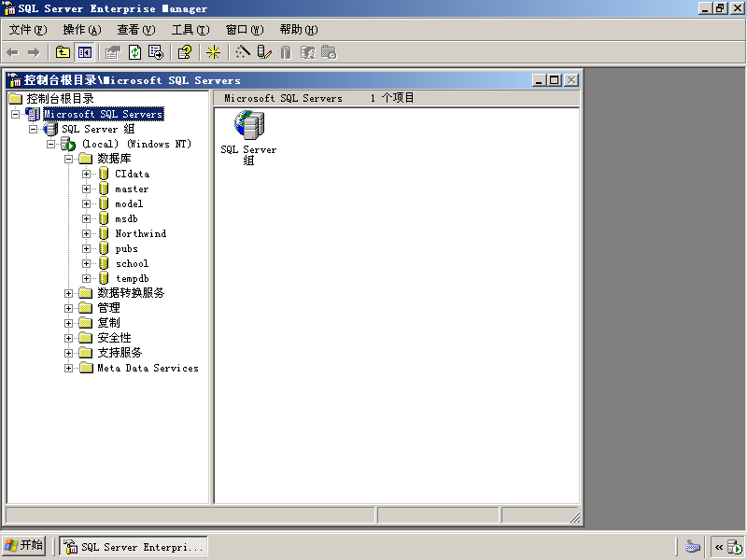This screenshot has width=747, height=560.
Task: Open the 文件(F) menu
Action: click(28, 30)
